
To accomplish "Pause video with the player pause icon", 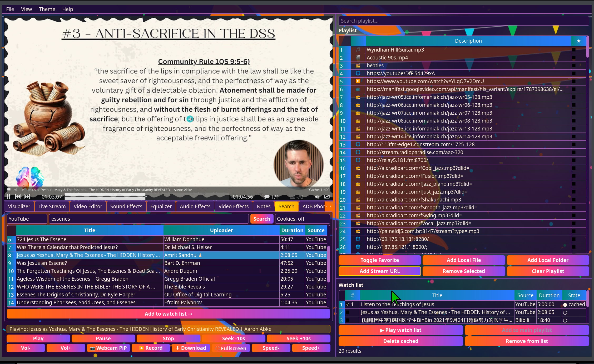I will point(8,196).
